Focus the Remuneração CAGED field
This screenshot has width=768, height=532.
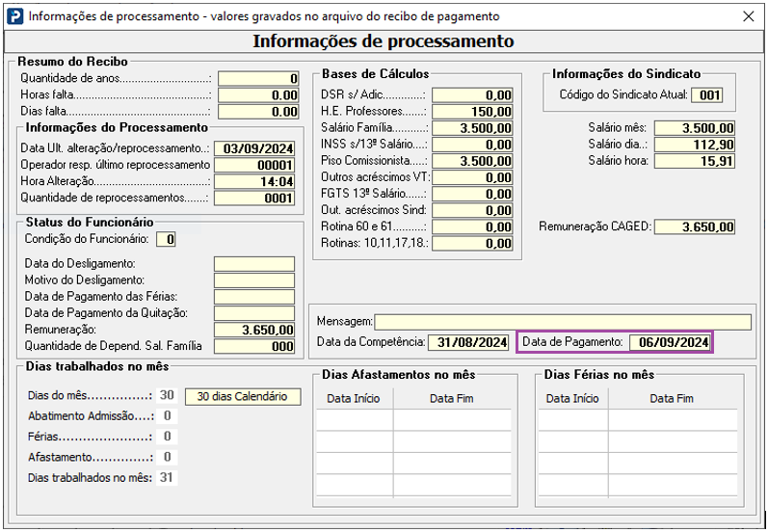[695, 226]
